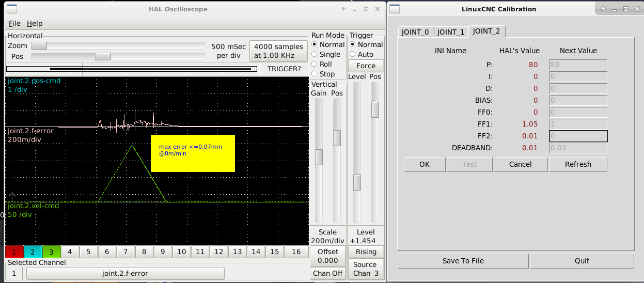Click the vertical Pos slider
This screenshot has height=283, width=644.
point(337,160)
